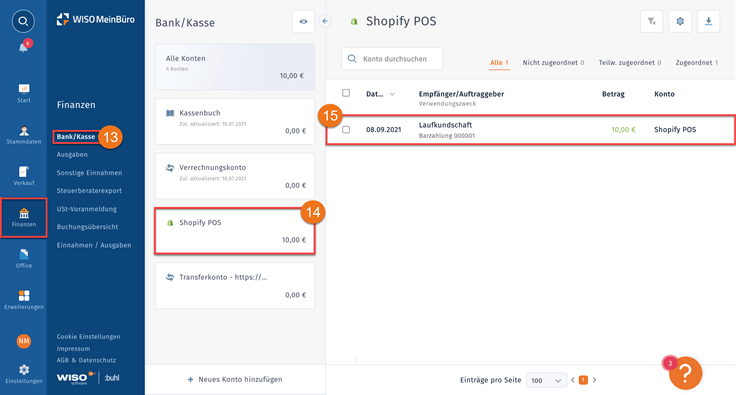Click green amount 10,00 € cell
The width and height of the screenshot is (736, 395).
[623, 130]
